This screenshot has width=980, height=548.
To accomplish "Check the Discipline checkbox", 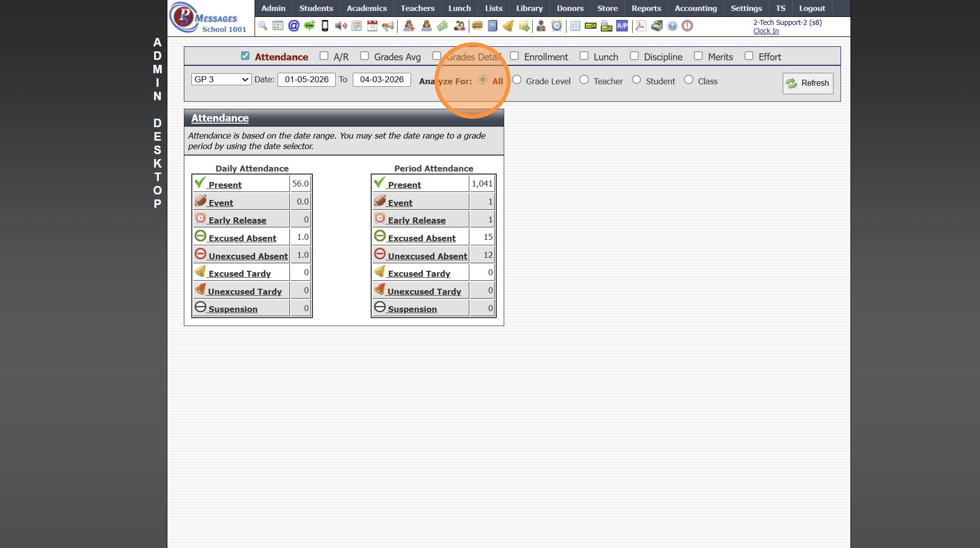I will click(634, 56).
